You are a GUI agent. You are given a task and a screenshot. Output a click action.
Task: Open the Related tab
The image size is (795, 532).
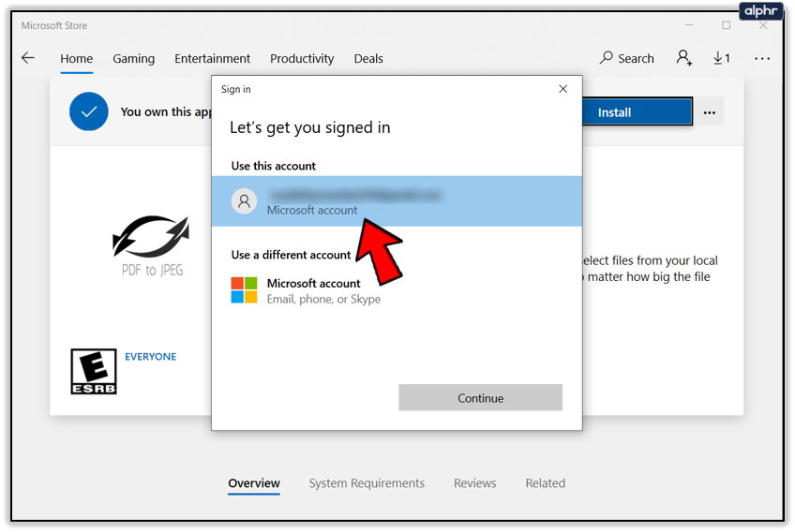pyautogui.click(x=546, y=483)
